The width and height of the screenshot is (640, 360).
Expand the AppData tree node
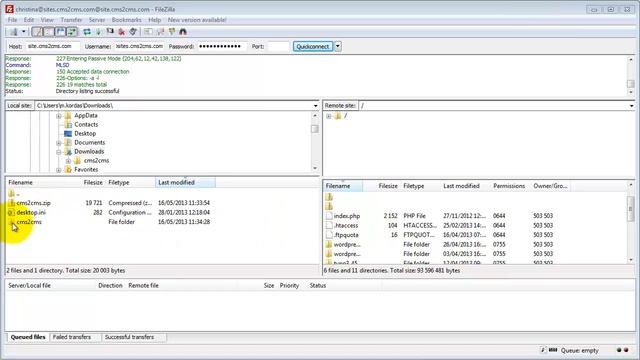(59, 116)
